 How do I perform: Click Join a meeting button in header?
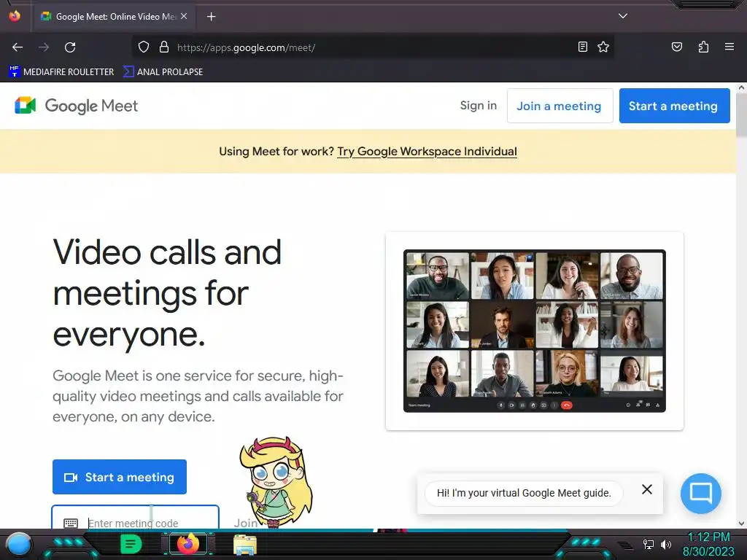tap(560, 106)
